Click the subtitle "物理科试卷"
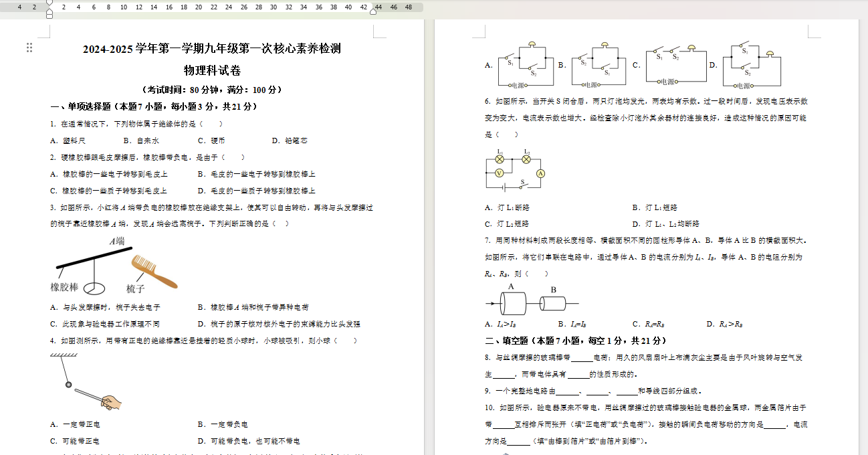Screen dimensions: 868x455 click(x=212, y=70)
